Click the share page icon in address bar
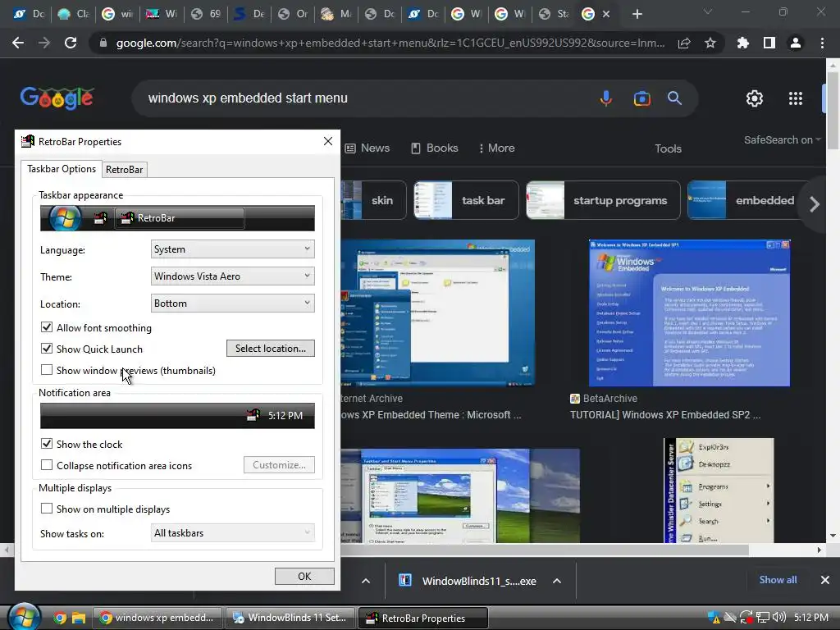840x630 pixels. 684,43
